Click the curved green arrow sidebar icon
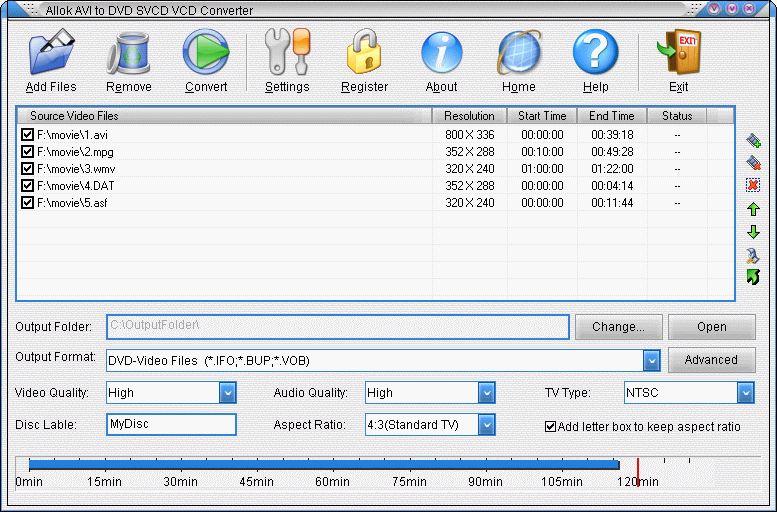This screenshot has width=777, height=512. [753, 277]
